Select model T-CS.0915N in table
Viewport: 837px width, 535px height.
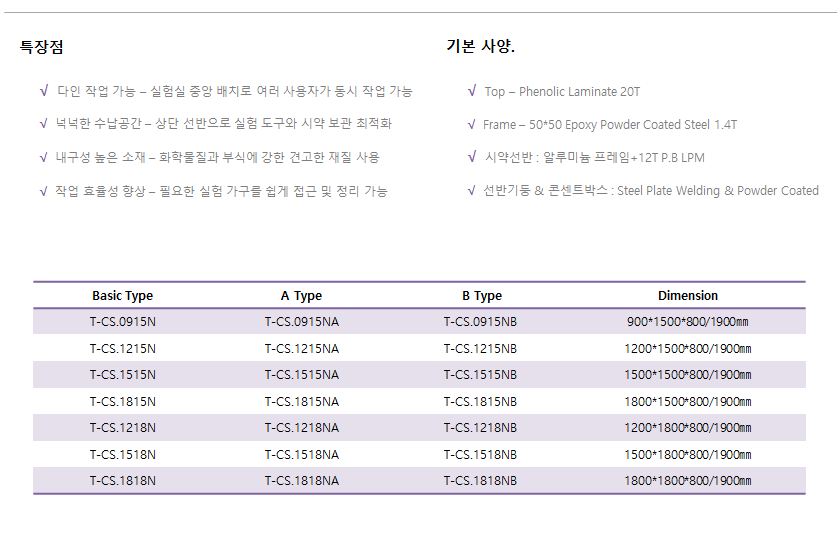point(123,322)
